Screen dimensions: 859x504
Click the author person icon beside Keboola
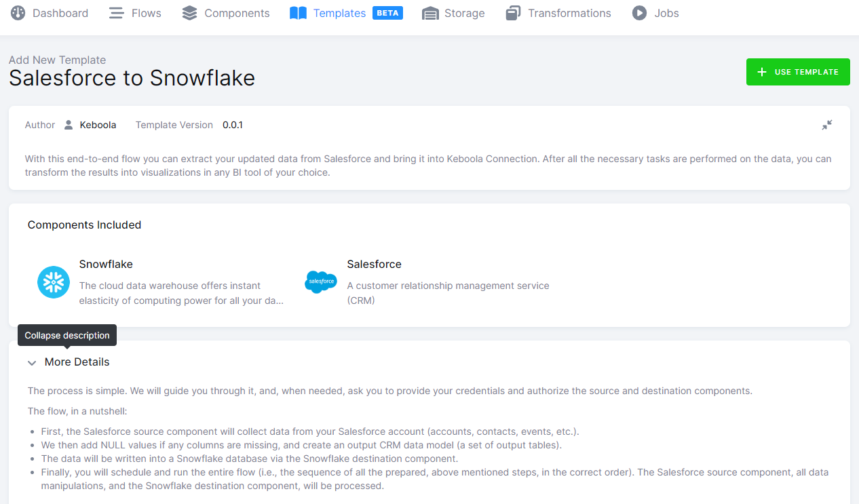69,125
